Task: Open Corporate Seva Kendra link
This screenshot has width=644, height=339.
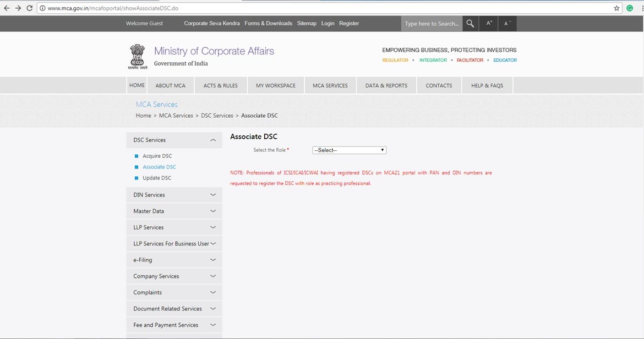Action: click(x=212, y=24)
